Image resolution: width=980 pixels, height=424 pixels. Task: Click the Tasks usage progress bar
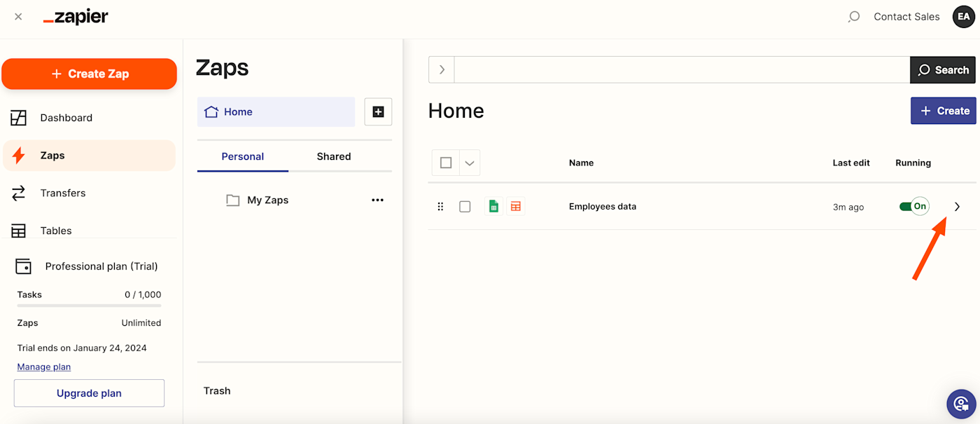[x=89, y=306]
